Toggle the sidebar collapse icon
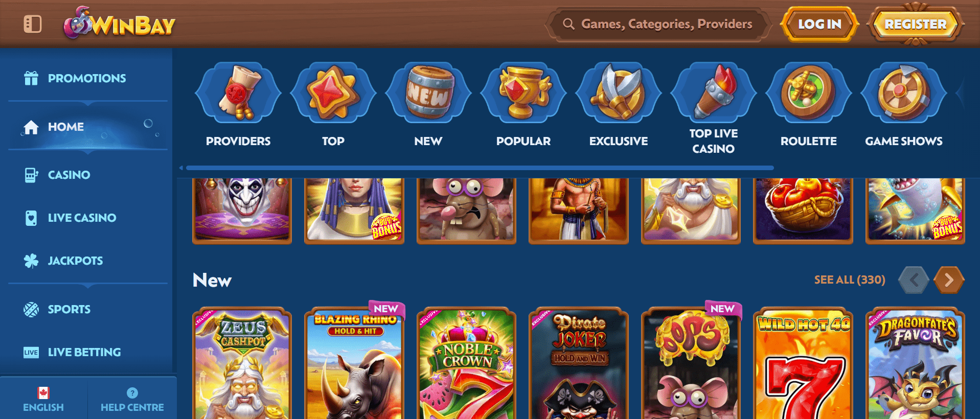Image resolution: width=980 pixels, height=419 pixels. click(x=33, y=24)
